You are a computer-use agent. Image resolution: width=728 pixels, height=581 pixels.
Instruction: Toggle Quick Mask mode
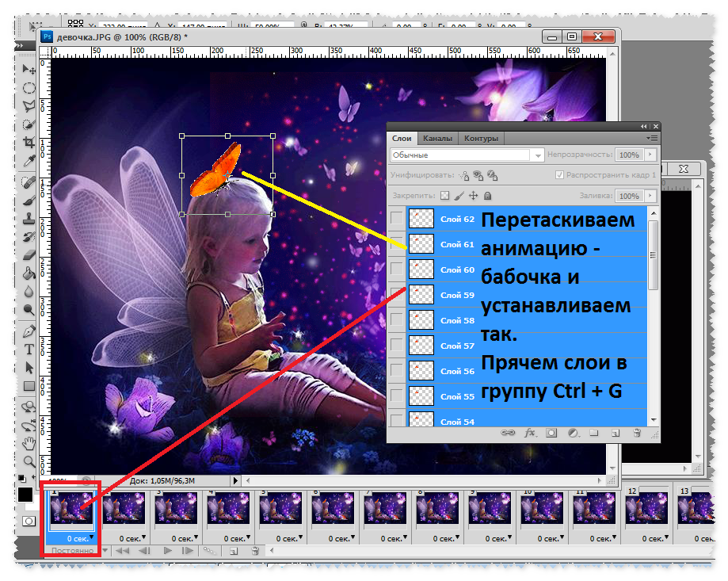[29, 521]
